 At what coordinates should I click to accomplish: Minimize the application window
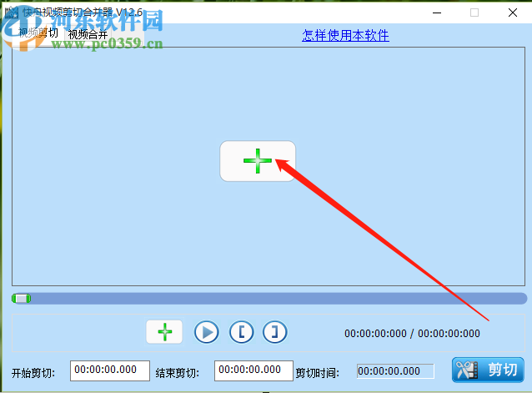point(437,13)
